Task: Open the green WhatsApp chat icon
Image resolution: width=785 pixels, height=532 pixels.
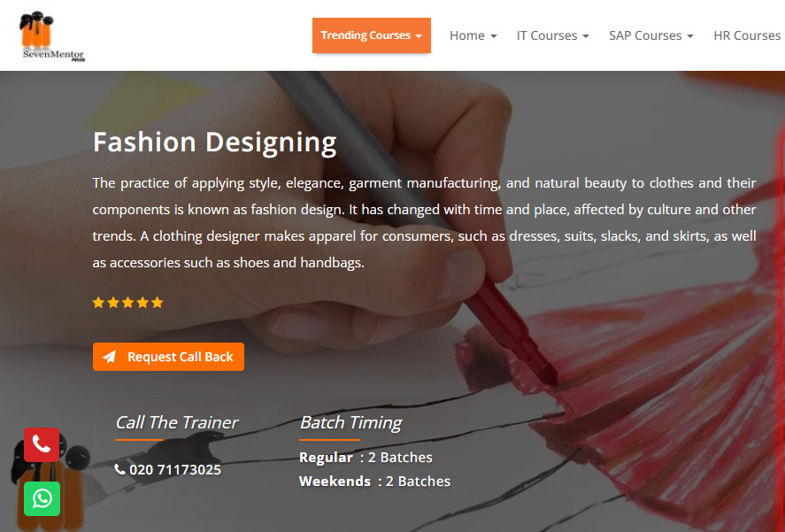Action: (x=42, y=498)
